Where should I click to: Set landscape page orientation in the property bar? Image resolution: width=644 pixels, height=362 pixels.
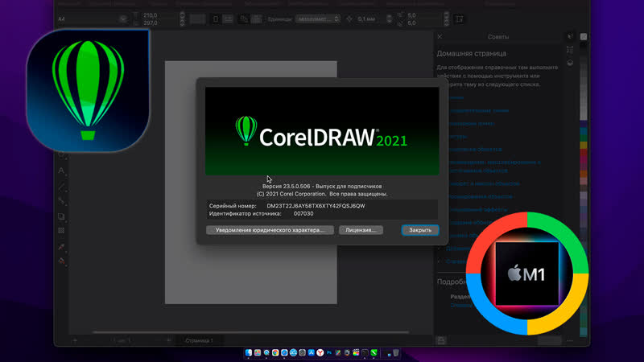click(x=229, y=19)
